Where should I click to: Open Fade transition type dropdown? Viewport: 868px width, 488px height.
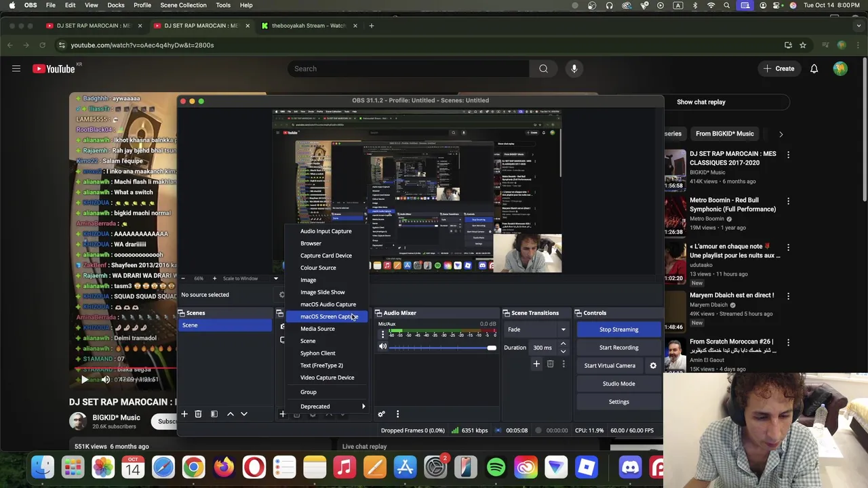click(535, 330)
